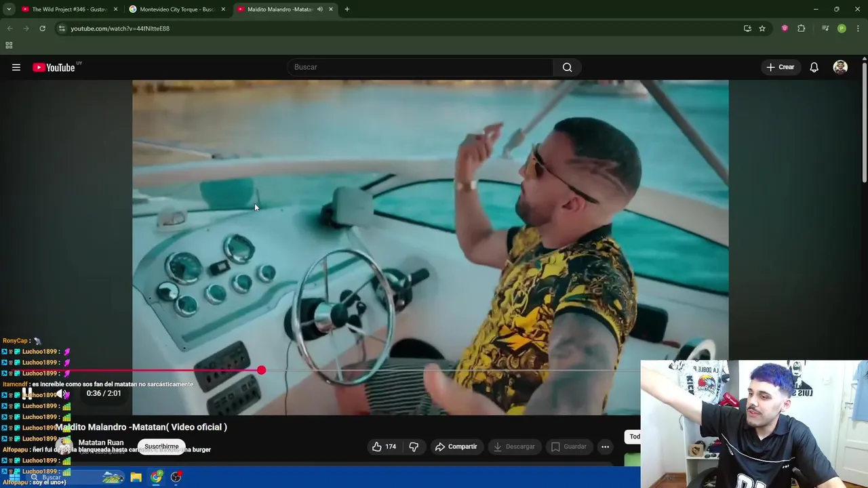Click the Matatan Ruan channel avatar
The image size is (868, 488).
tap(64, 446)
